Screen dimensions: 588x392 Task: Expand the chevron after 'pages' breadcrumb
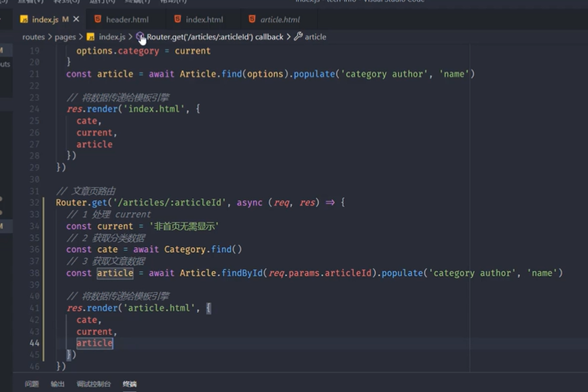[x=81, y=37]
